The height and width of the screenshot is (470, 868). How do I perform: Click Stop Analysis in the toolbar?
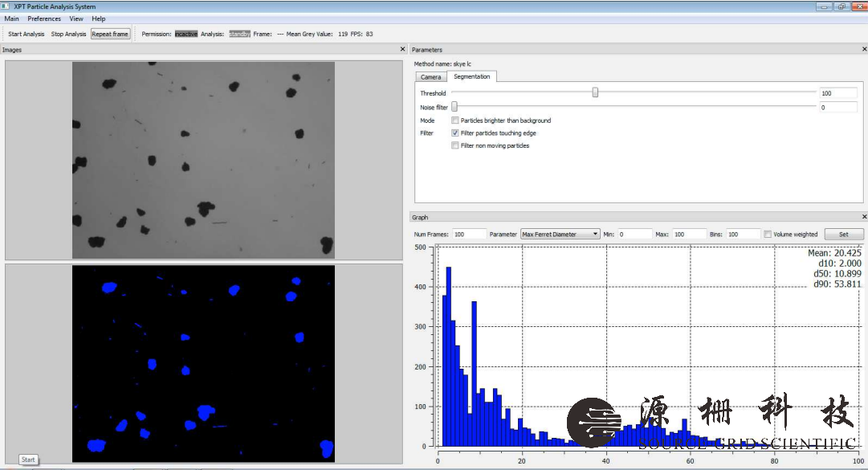pos(68,34)
